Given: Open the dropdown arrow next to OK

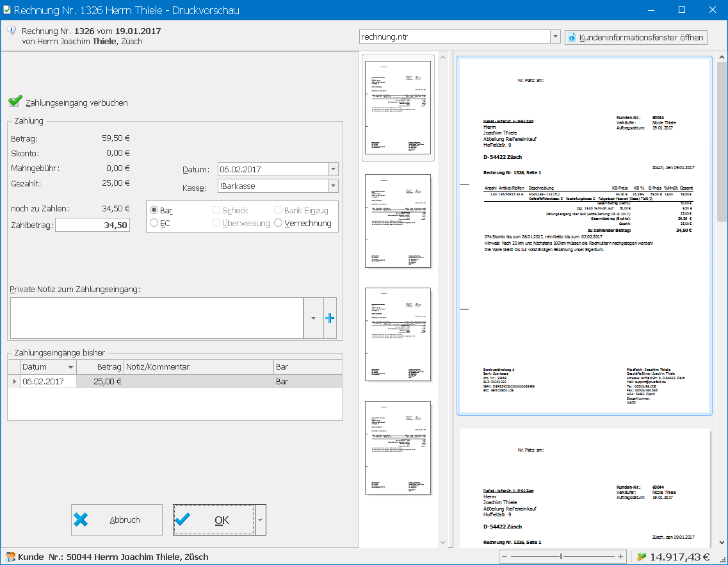Looking at the screenshot, I should tap(260, 520).
